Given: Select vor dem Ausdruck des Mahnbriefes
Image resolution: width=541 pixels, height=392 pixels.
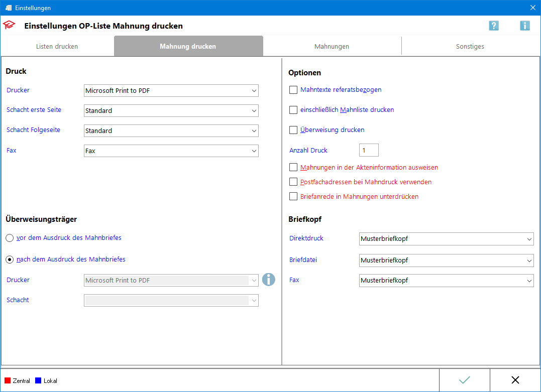Looking at the screenshot, I should (x=10, y=238).
